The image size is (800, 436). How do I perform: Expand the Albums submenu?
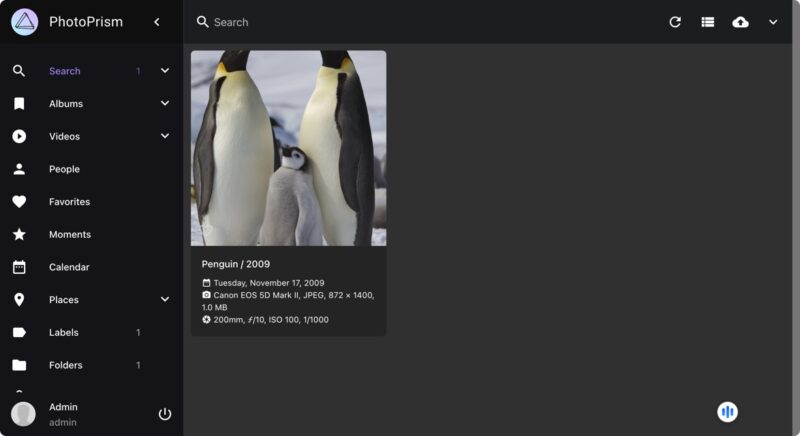pos(165,104)
